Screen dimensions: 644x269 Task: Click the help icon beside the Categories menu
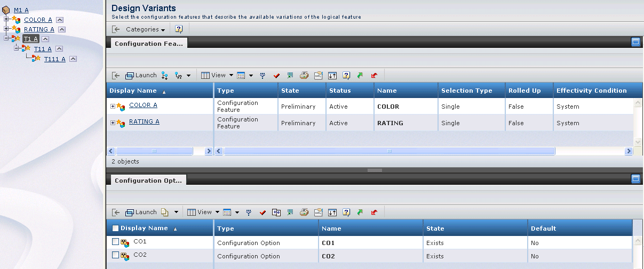click(179, 29)
